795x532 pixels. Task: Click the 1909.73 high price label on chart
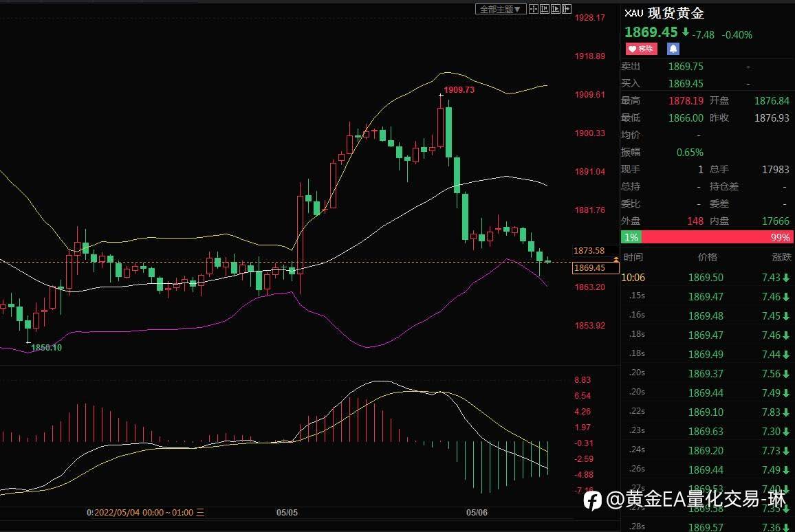(459, 89)
